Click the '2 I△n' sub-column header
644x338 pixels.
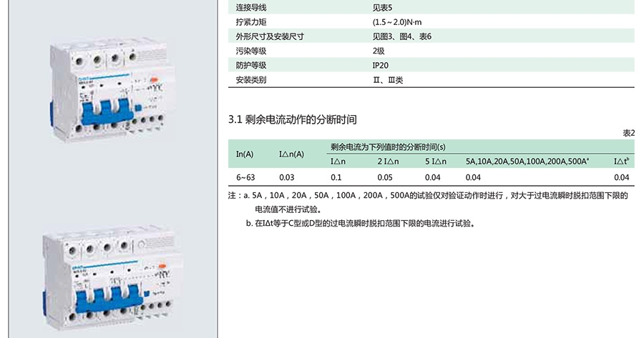coord(388,161)
